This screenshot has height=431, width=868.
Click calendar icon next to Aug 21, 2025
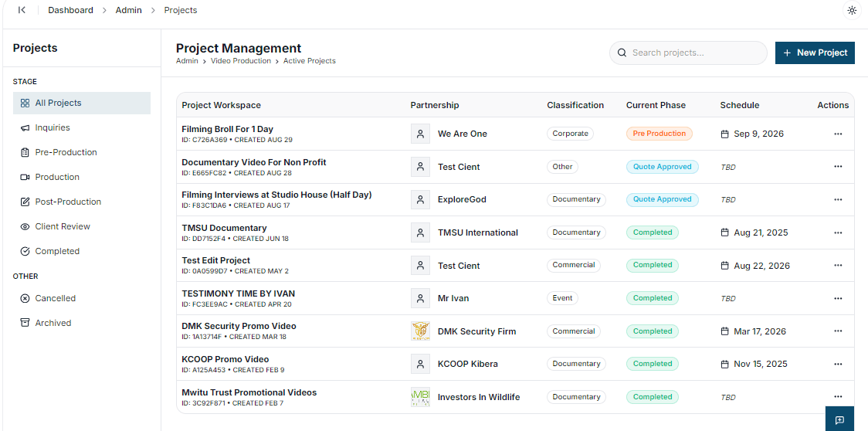(724, 232)
